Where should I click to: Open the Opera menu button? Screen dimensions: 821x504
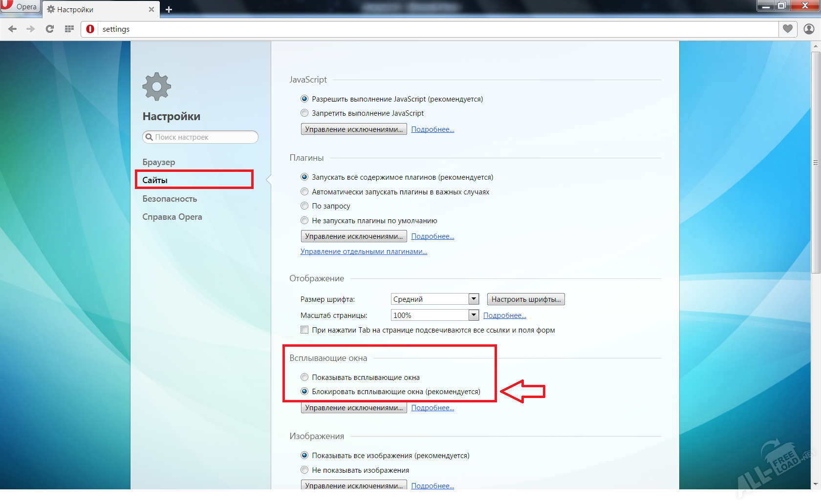point(20,6)
